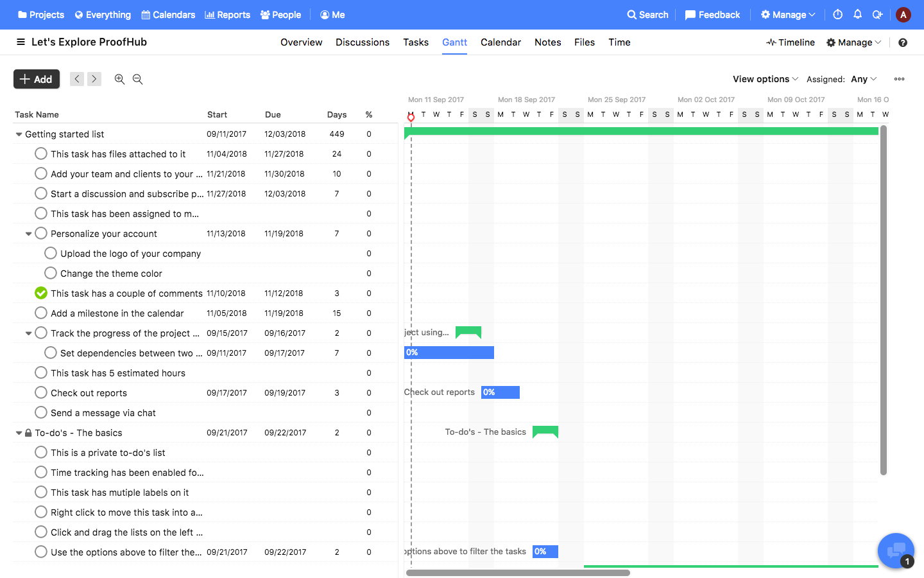
Task: Mark 'Send a message via chat' complete
Action: (41, 412)
